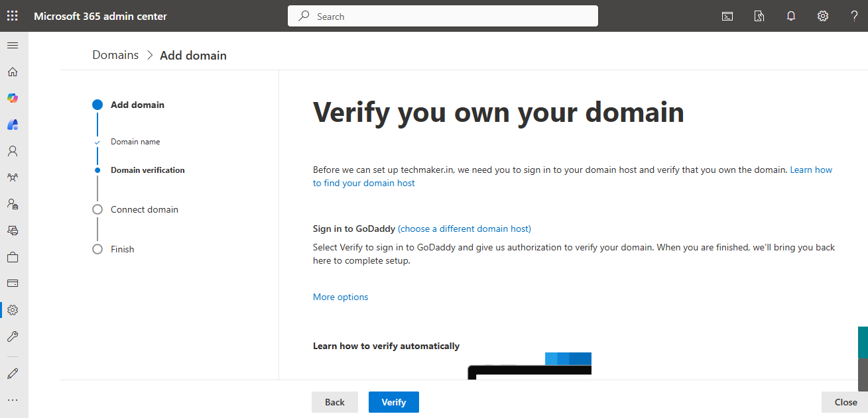Click choose a different domain host link

coord(464,229)
